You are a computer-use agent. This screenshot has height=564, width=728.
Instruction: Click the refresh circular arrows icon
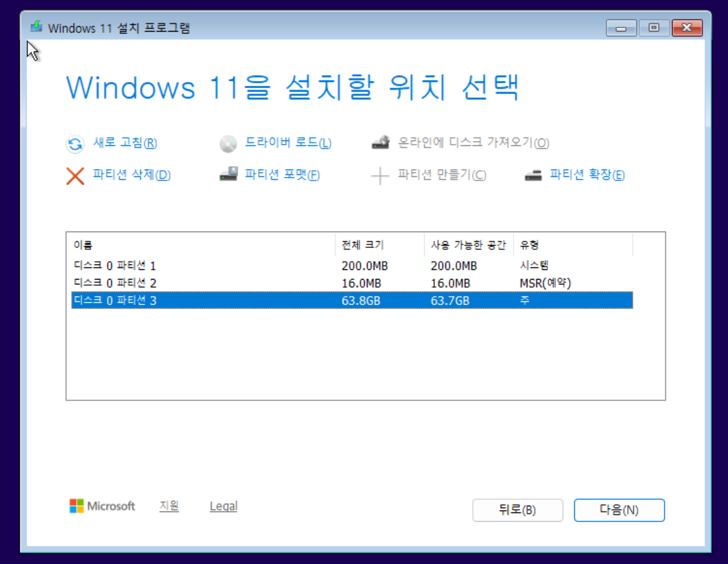point(75,144)
